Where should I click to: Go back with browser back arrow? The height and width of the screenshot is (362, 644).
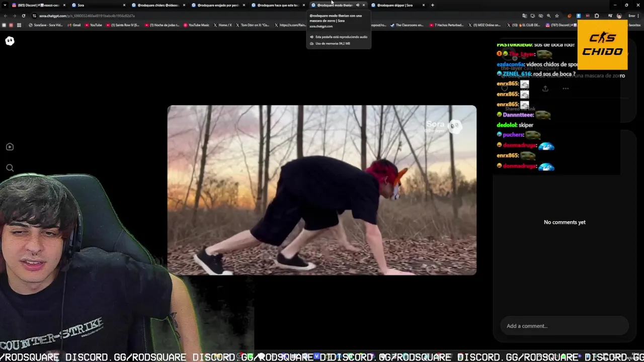click(5, 16)
